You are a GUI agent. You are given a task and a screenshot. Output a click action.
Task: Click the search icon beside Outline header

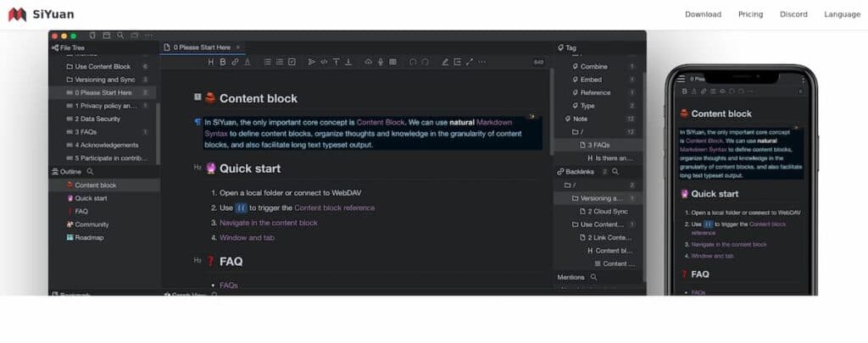pyautogui.click(x=90, y=172)
